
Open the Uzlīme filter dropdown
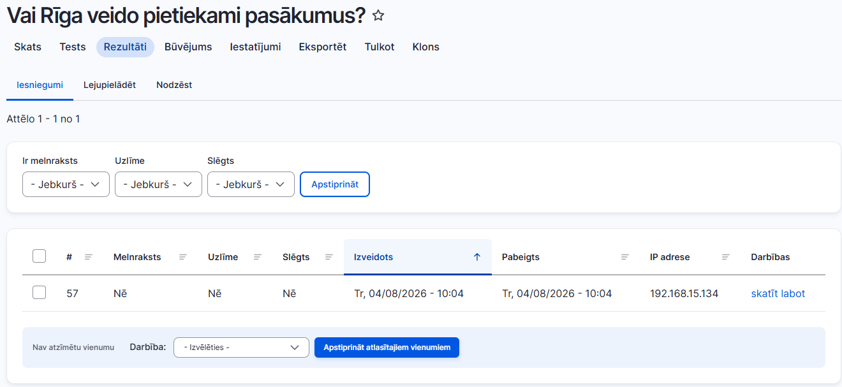[x=158, y=184]
